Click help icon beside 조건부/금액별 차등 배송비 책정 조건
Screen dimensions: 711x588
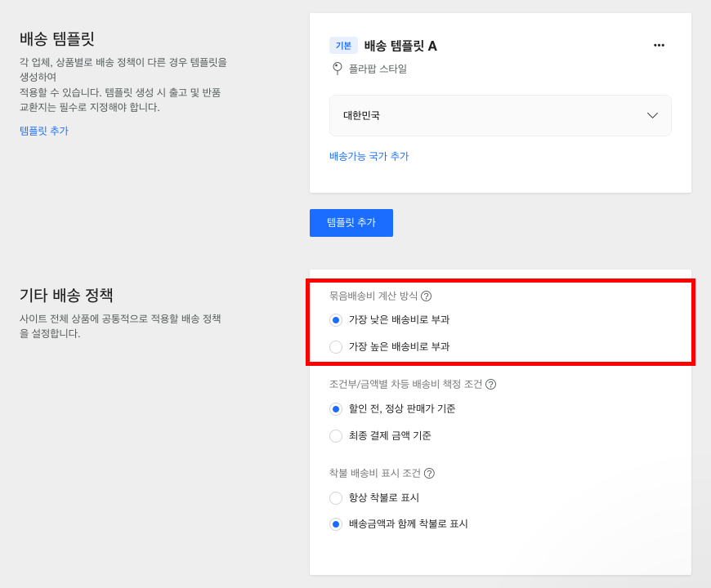(490, 384)
